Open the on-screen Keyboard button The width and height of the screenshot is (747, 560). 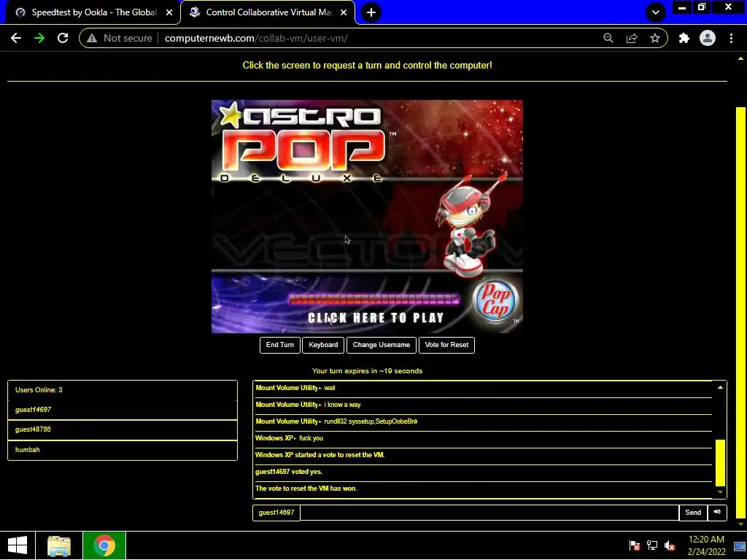323,345
